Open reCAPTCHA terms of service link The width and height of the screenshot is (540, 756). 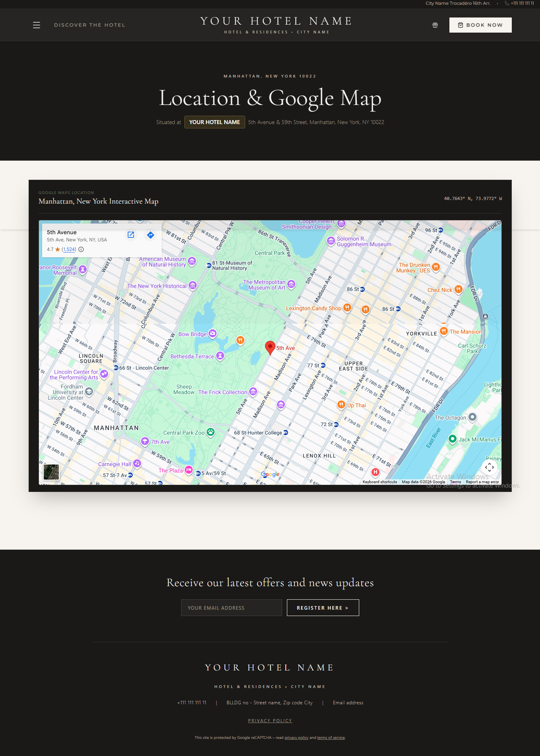click(x=331, y=738)
